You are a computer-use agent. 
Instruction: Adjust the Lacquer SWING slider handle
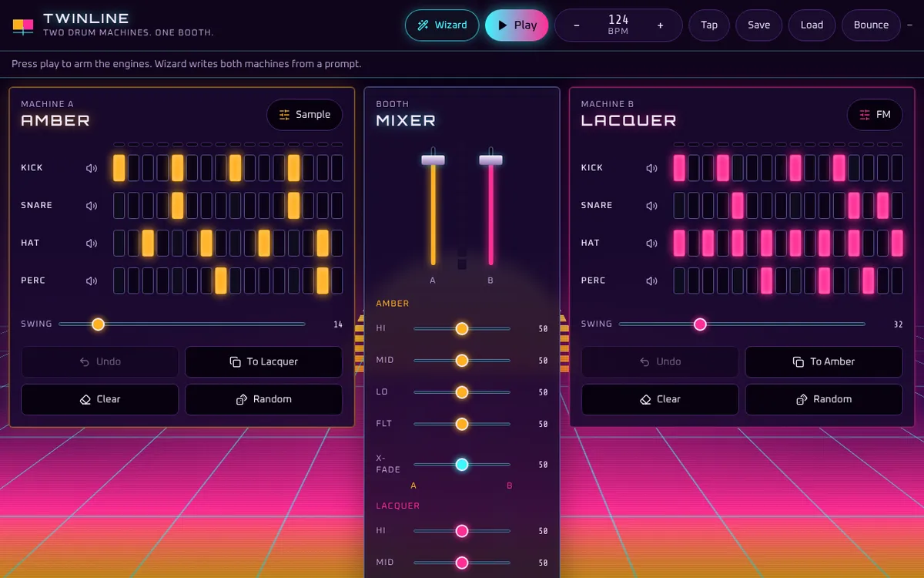[700, 324]
